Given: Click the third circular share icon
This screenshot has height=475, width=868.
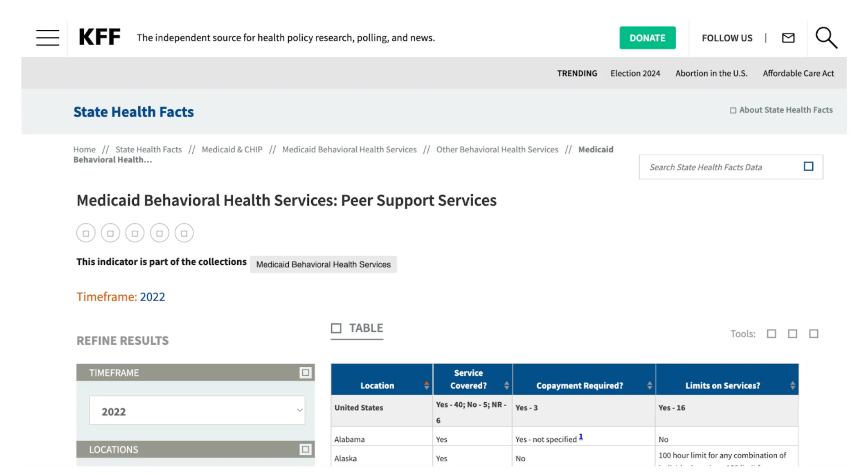Looking at the screenshot, I should [x=135, y=233].
